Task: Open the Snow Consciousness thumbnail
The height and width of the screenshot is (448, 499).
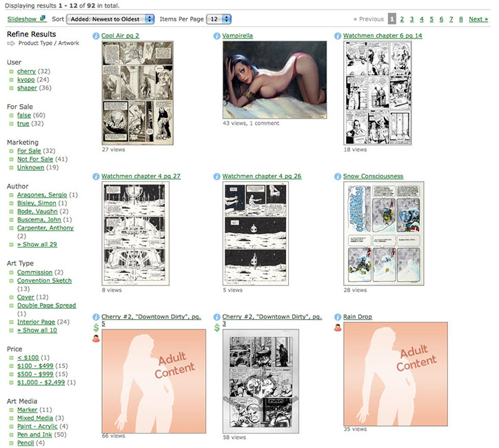Action: 384,234
